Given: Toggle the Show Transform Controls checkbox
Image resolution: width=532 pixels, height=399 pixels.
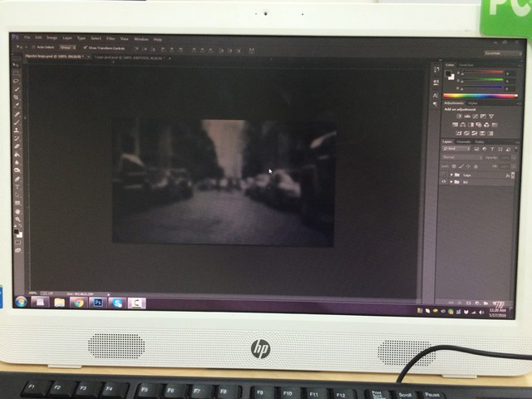Looking at the screenshot, I should (85, 47).
